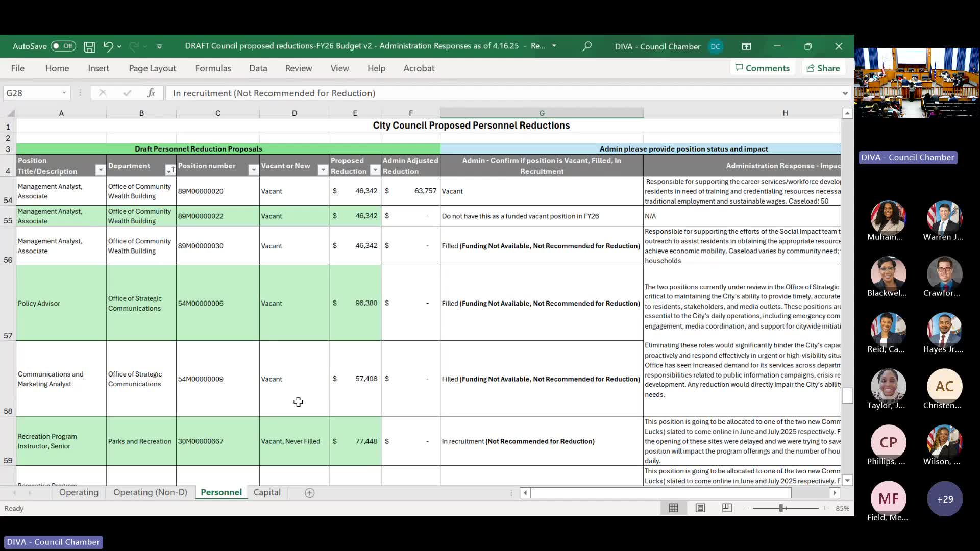Screen dimensions: 980x551
Task: Click the Name Box showing G28
Action: click(32, 93)
